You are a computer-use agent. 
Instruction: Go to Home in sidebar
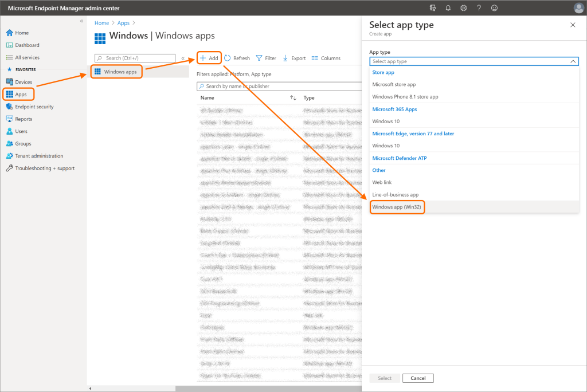tap(22, 33)
